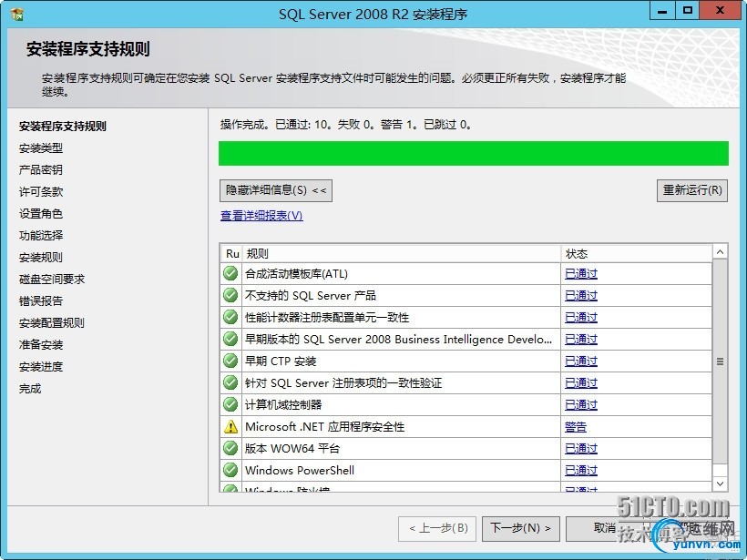This screenshot has width=747, height=560.
Task: Open the 已通过 link for Windows PowerShell
Action: coord(580,471)
